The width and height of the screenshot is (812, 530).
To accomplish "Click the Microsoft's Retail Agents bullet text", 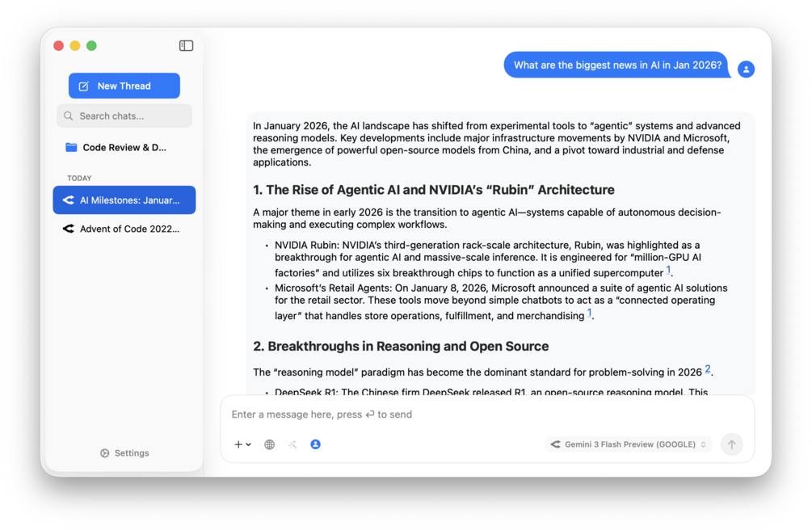I will [501, 302].
